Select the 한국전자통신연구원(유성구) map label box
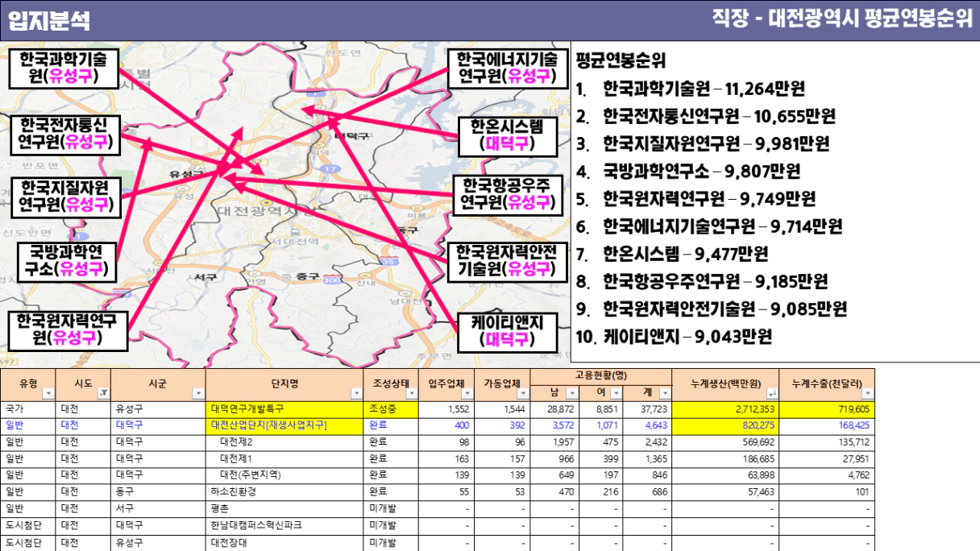The width and height of the screenshot is (980, 551). click(x=65, y=135)
